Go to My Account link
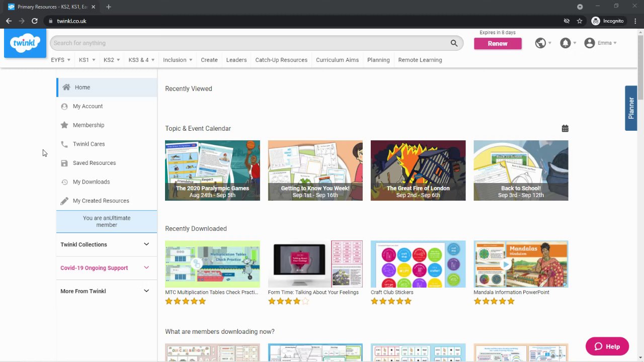This screenshot has width=644, height=362. [88, 106]
